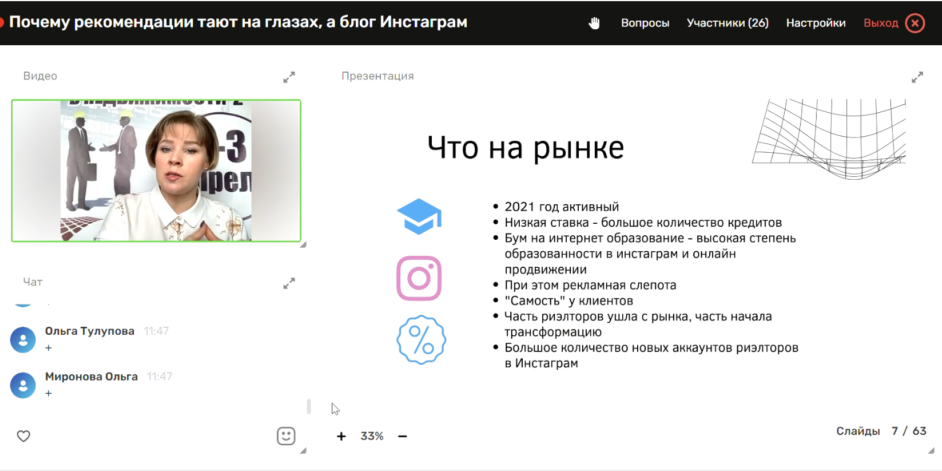The height and width of the screenshot is (471, 942).
Task: Click the percent badge icon on slide
Action: (419, 340)
